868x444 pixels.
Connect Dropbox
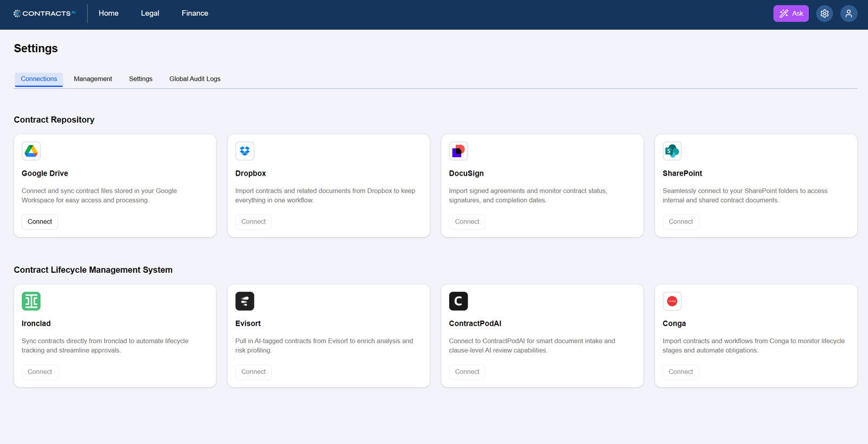[253, 222]
